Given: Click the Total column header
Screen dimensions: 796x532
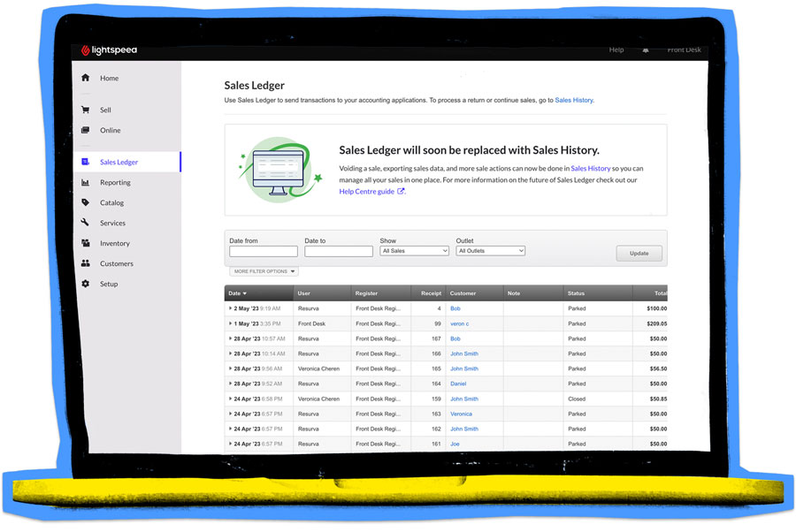Looking at the screenshot, I should [650, 293].
